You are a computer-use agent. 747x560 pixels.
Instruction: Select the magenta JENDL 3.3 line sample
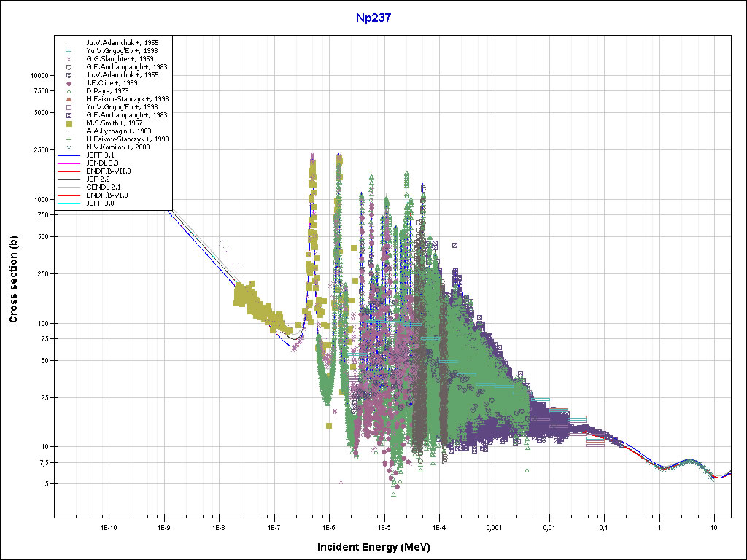pyautogui.click(x=69, y=163)
